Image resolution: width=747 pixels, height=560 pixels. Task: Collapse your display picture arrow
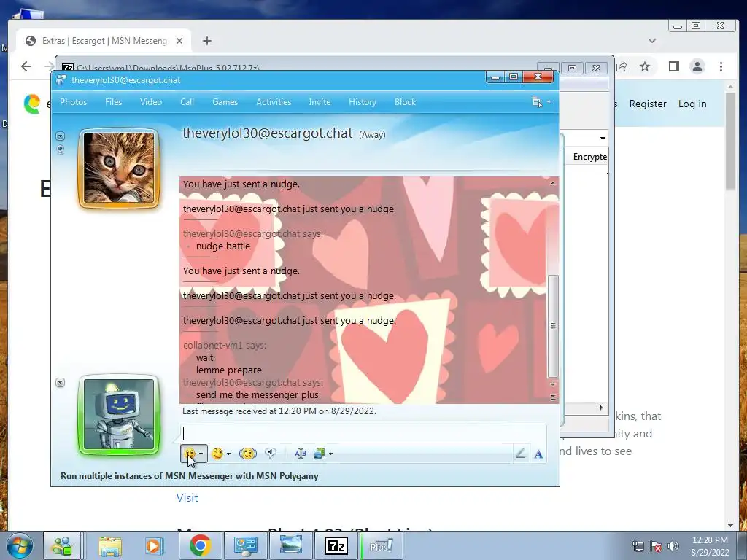point(60,383)
